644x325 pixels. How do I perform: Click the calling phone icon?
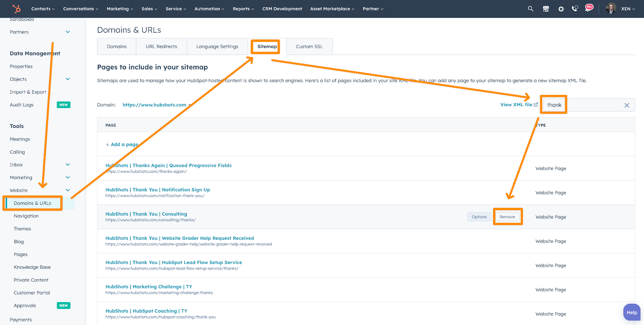tap(575, 8)
